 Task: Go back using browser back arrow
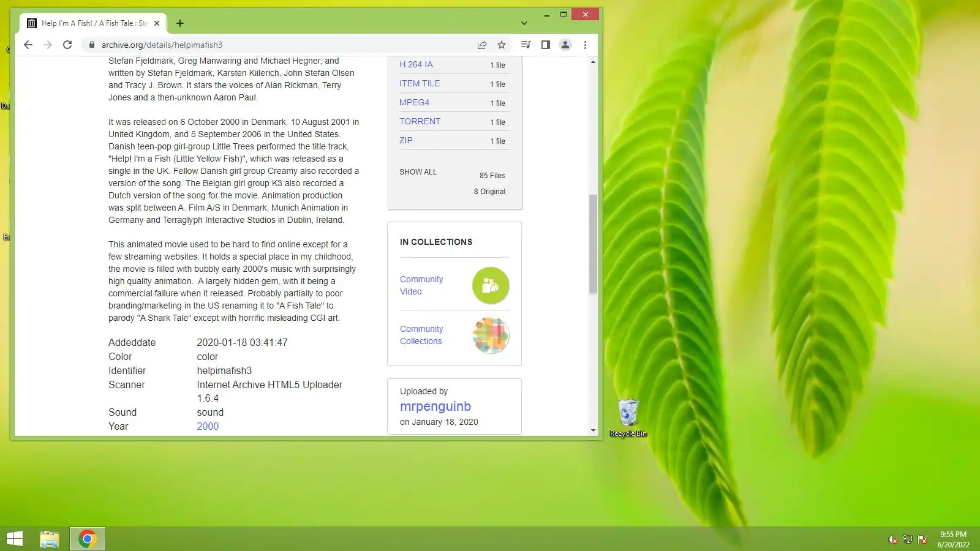(x=28, y=45)
